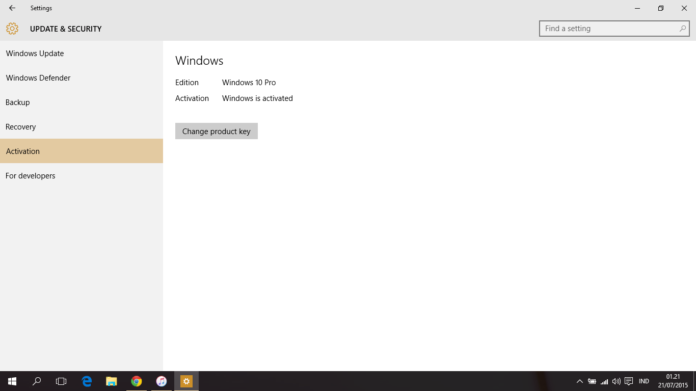Click the IND input language indicator

point(644,381)
